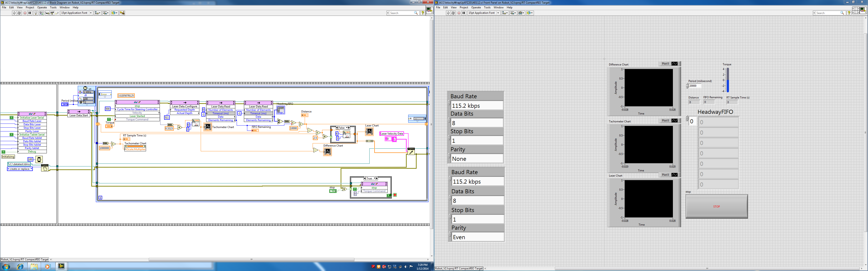
Task: Open Align Objects dropdown in Front Panel
Action: click(505, 13)
